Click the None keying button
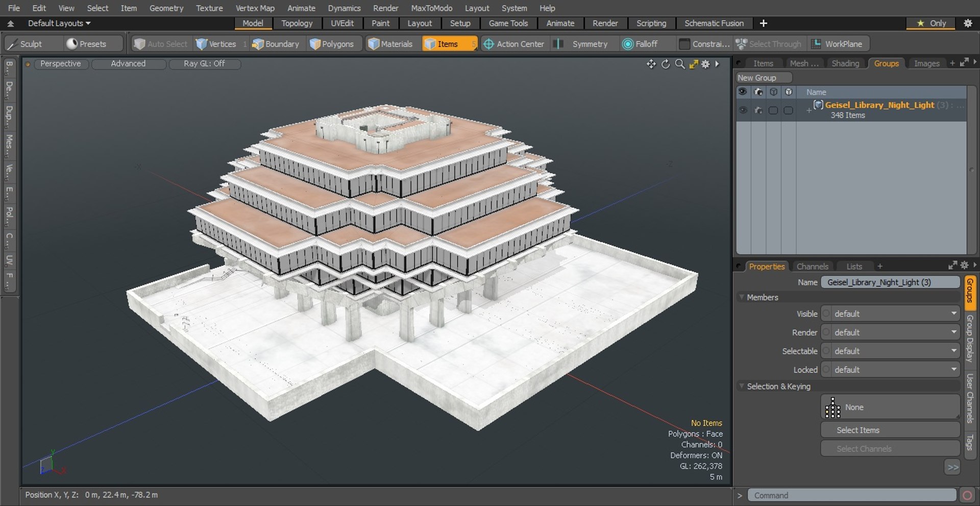The height and width of the screenshot is (506, 980). click(890, 407)
